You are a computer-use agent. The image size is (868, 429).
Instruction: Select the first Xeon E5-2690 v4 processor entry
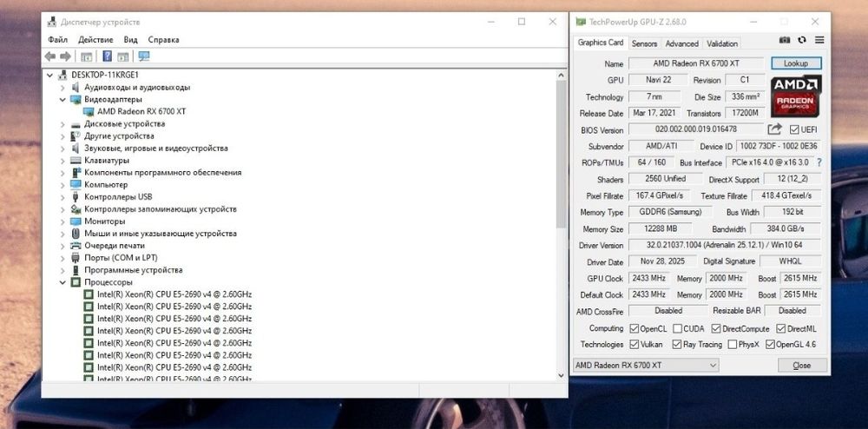(174, 294)
